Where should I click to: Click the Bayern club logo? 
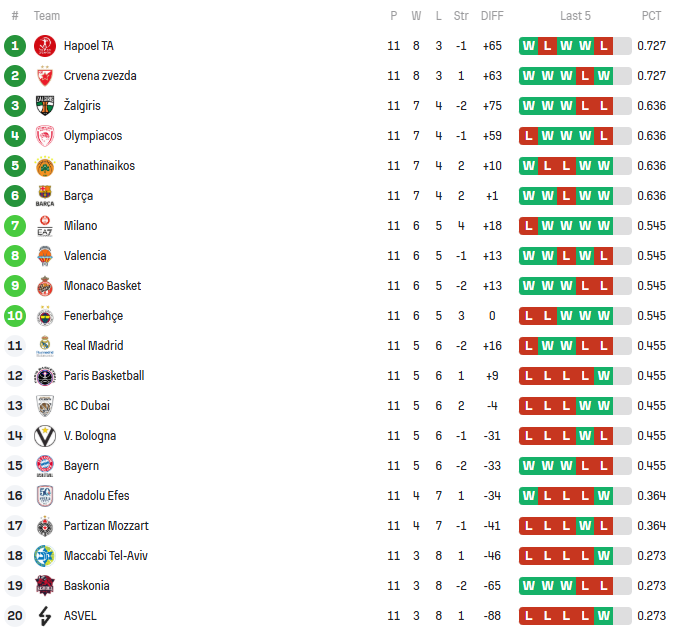coord(45,466)
